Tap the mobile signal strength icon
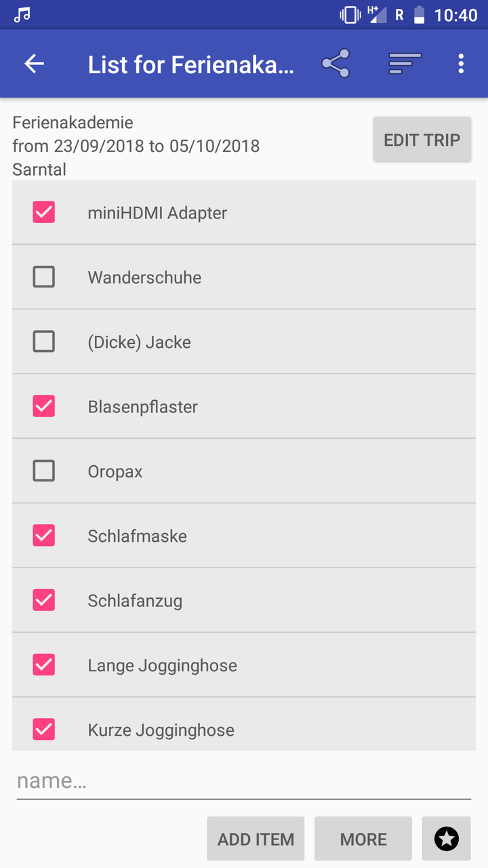The image size is (488, 868). (x=377, y=14)
